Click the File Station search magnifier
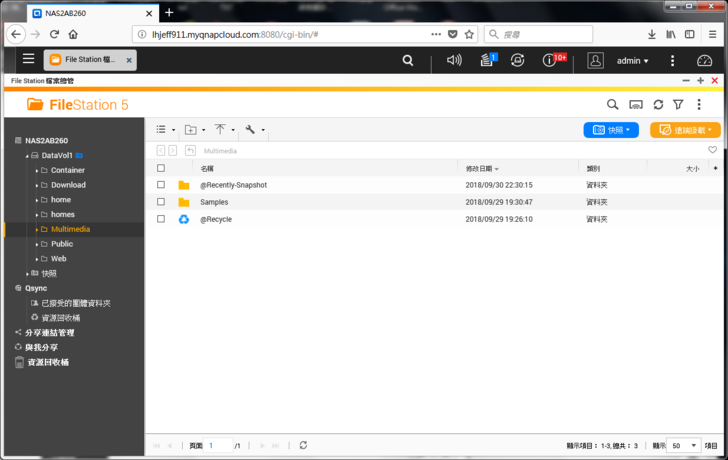The height and width of the screenshot is (460, 728). click(x=612, y=104)
